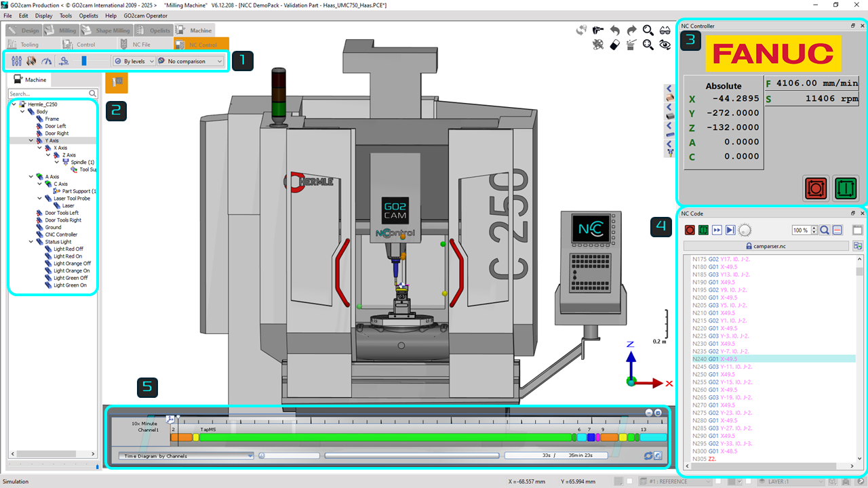
Task: Toggle the Laser Tool Probe tree item
Action: [x=71, y=199]
